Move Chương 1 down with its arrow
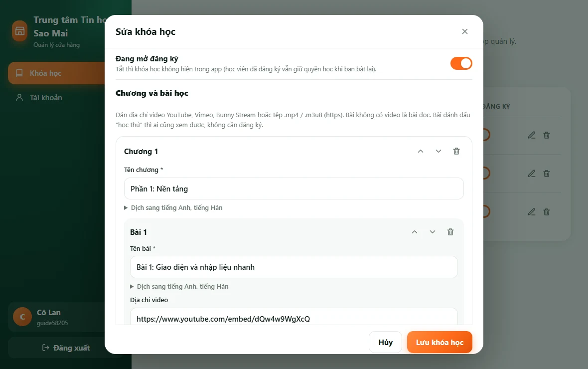Viewport: 588px width, 369px height. click(439, 151)
